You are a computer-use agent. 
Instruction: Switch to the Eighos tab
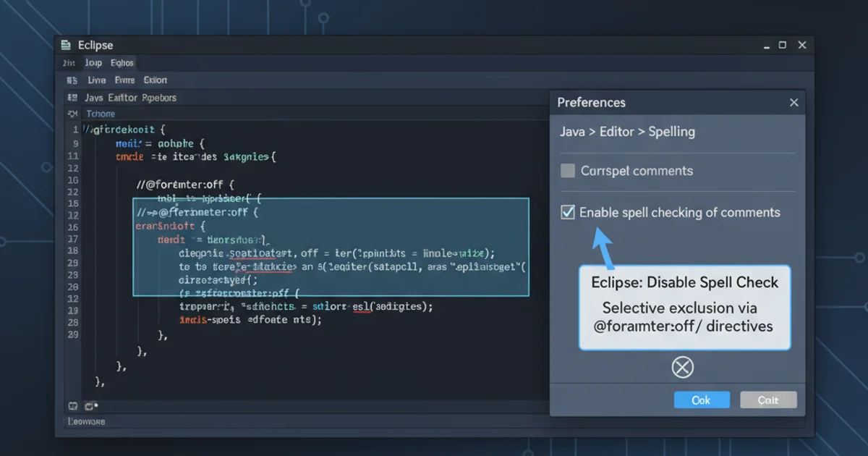(x=122, y=63)
